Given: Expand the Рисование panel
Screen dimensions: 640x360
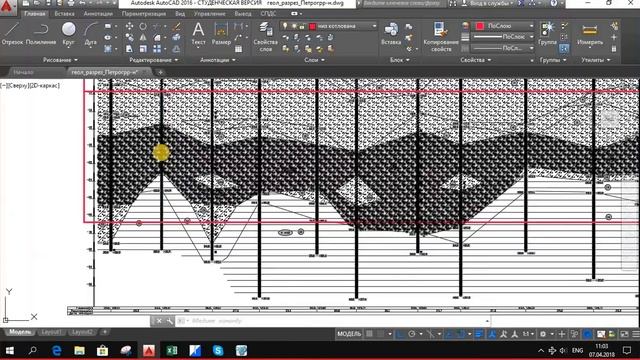Looking at the screenshot, I should click(x=60, y=60).
